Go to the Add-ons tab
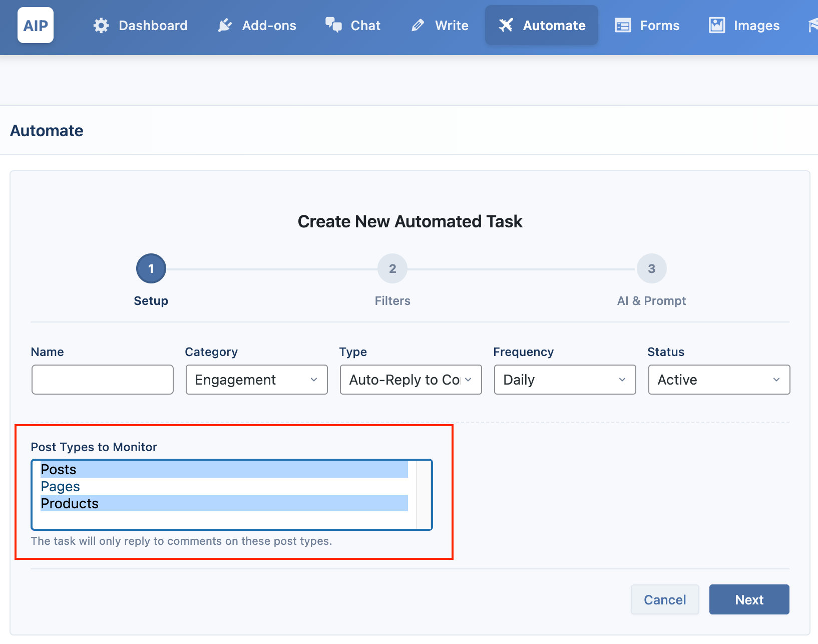818x644 pixels. 257,26
